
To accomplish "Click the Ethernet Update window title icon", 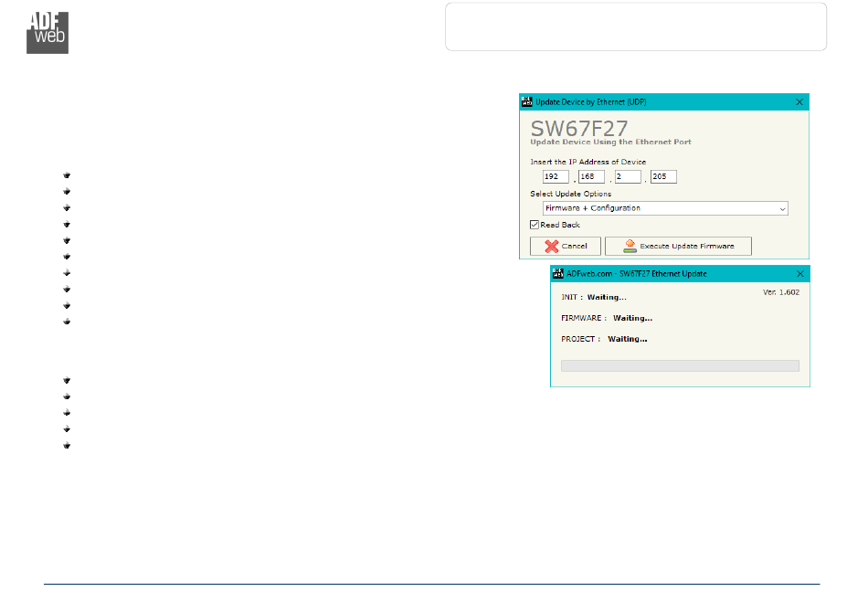I will coord(558,273).
